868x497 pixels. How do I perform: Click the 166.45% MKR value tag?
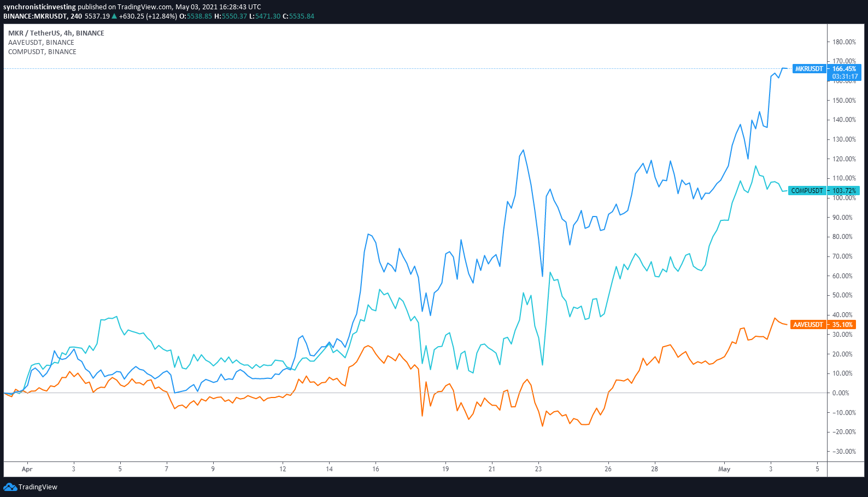pos(844,69)
